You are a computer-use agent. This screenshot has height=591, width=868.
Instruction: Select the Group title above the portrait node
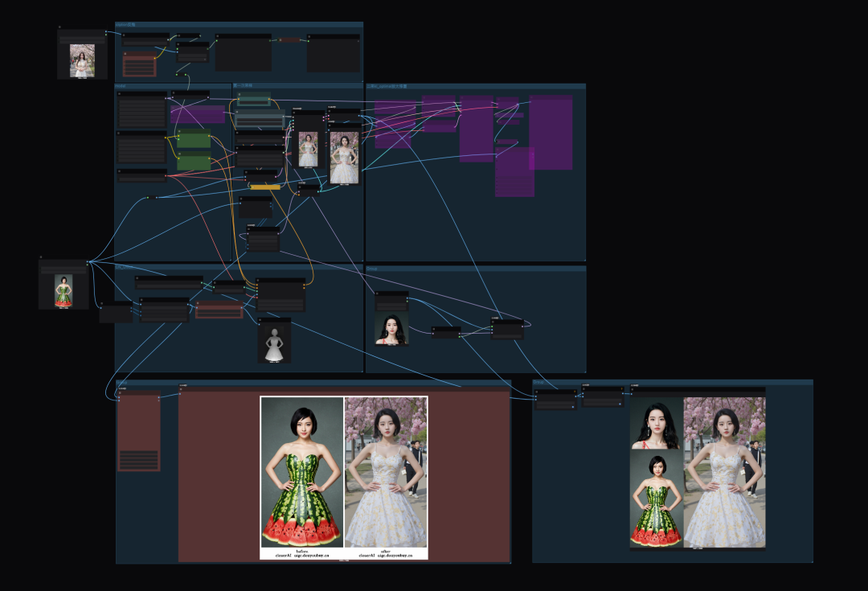point(371,269)
